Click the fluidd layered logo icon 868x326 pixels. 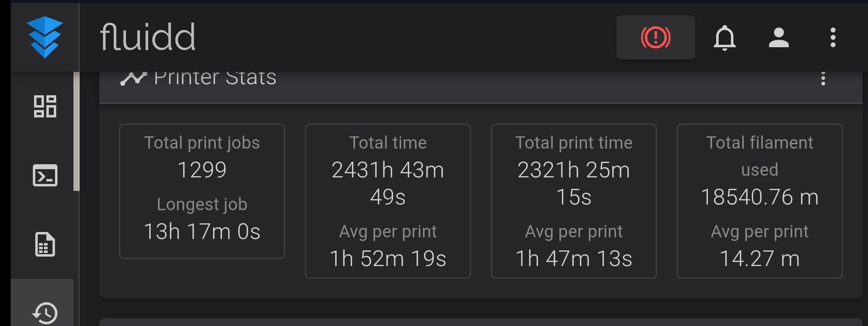point(45,37)
